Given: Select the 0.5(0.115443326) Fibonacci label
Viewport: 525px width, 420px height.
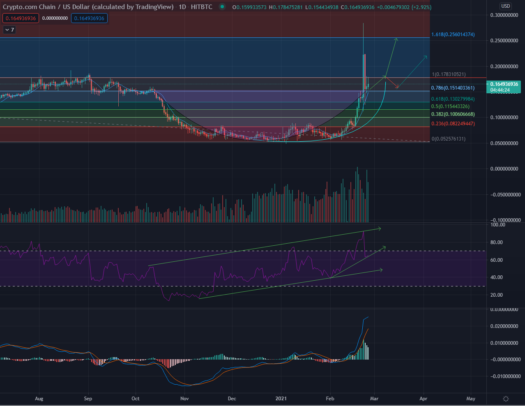Looking at the screenshot, I should [450, 106].
